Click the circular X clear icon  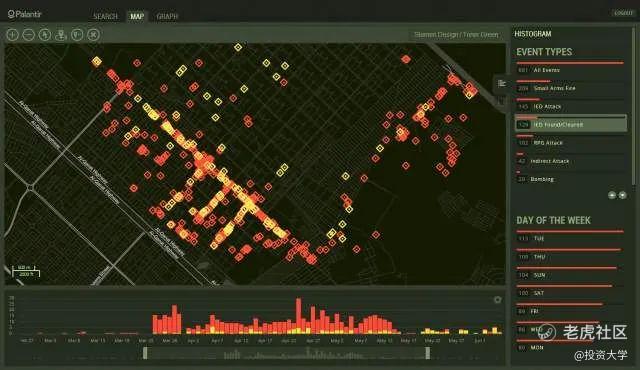tap(93, 35)
